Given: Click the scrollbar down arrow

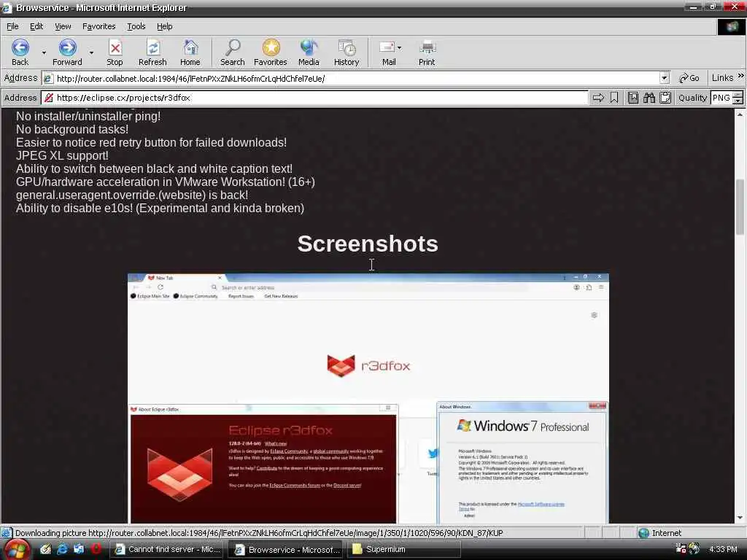Looking at the screenshot, I should tap(740, 518).
